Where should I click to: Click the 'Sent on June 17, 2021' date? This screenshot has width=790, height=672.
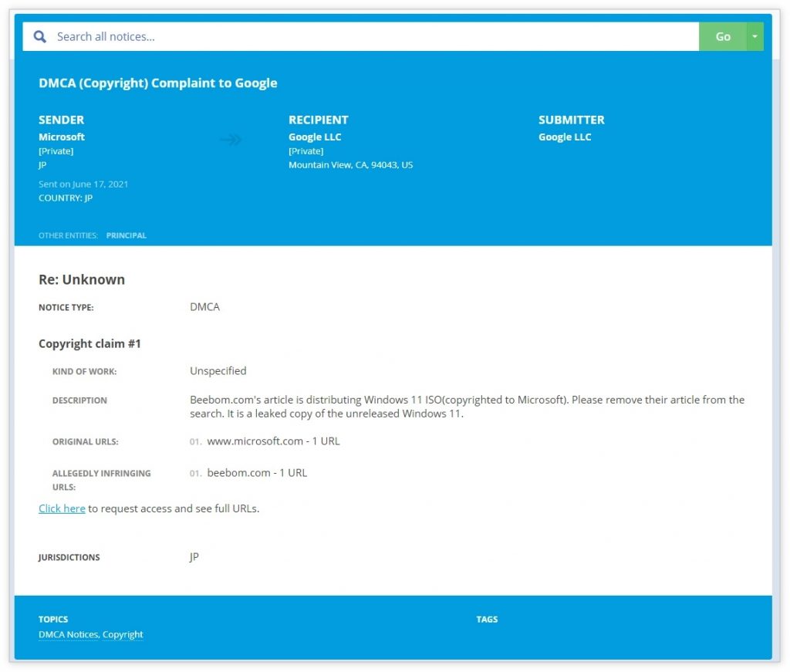83,184
